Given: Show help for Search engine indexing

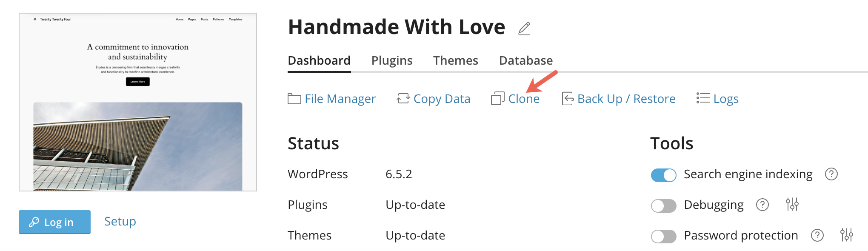Looking at the screenshot, I should [x=831, y=174].
